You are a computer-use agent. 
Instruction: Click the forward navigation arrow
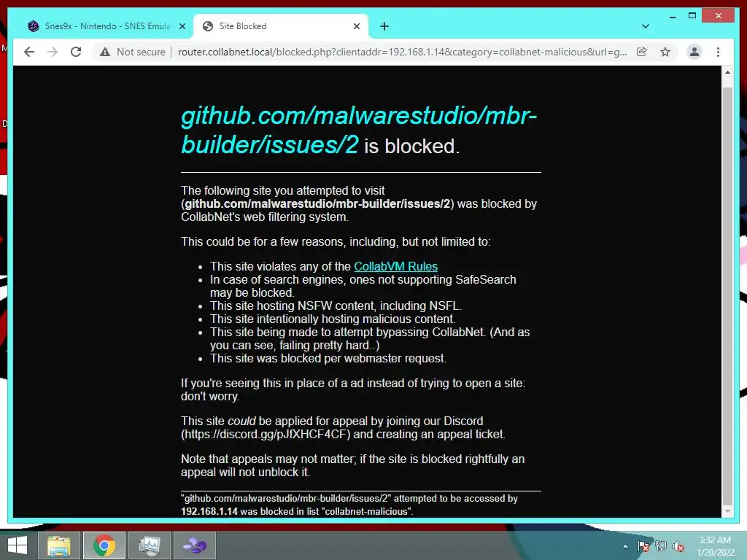(53, 52)
